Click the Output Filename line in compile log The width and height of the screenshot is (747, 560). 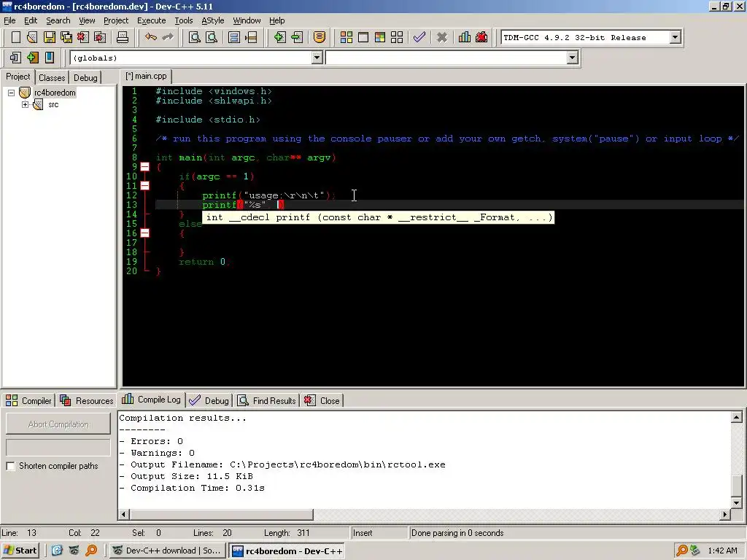tap(282, 464)
